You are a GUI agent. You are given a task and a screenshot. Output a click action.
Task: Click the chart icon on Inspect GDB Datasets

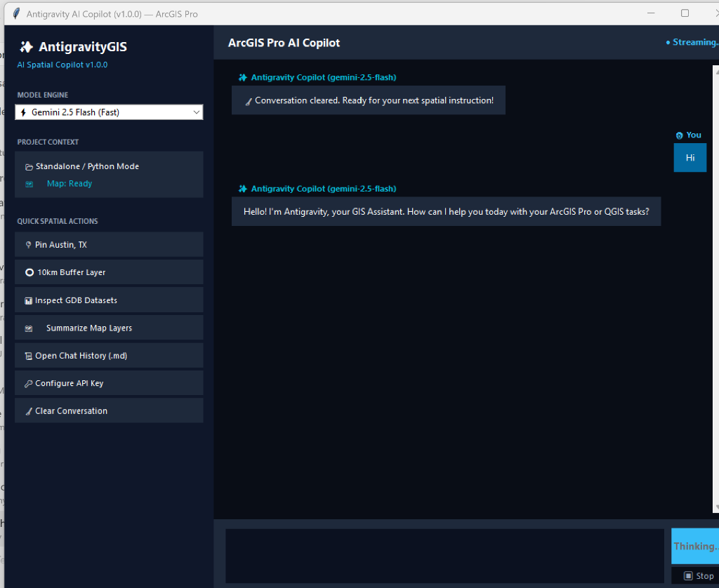coord(28,301)
